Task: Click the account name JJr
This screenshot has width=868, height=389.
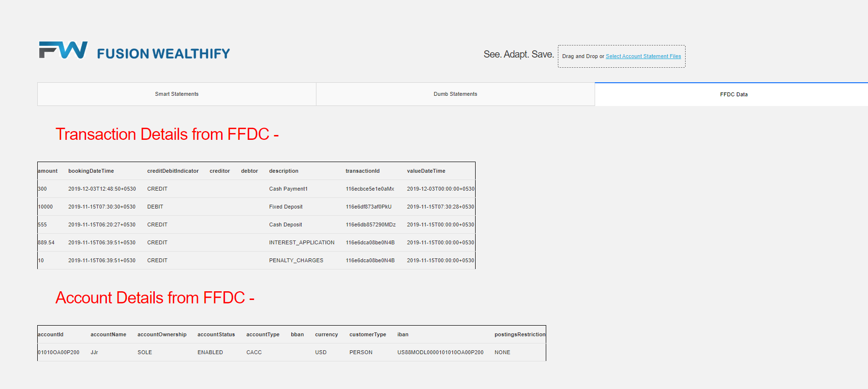Action: point(94,352)
